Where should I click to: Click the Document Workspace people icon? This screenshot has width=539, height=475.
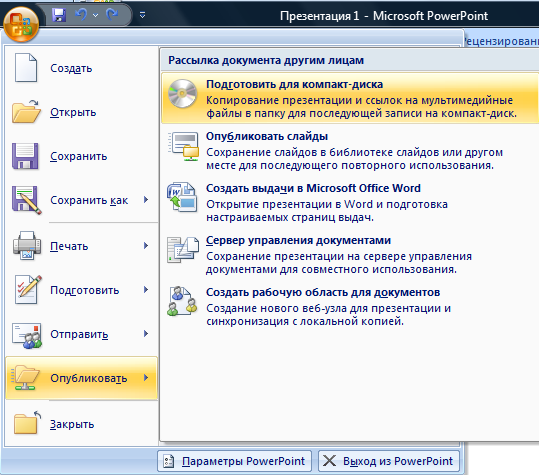pyautogui.click(x=182, y=301)
